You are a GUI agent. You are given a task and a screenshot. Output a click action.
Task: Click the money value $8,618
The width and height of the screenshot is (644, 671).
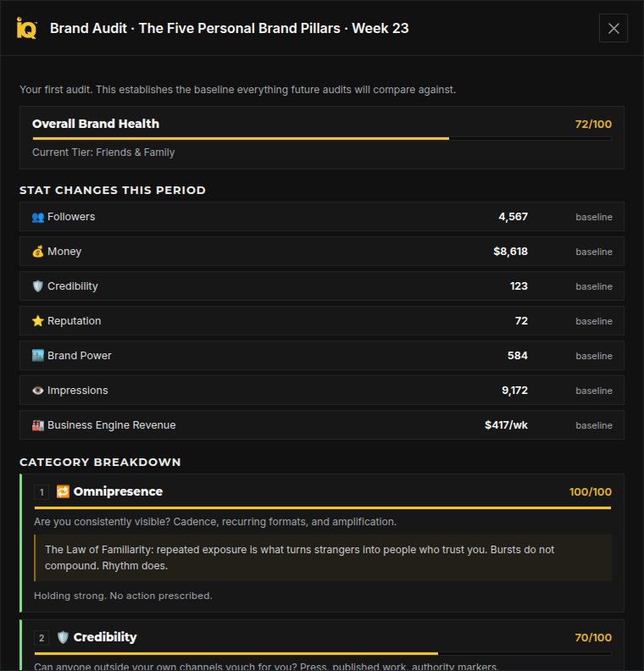tap(510, 251)
